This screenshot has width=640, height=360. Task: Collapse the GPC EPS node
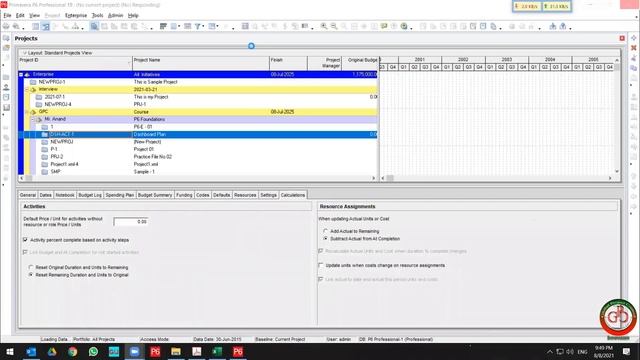tap(27, 112)
